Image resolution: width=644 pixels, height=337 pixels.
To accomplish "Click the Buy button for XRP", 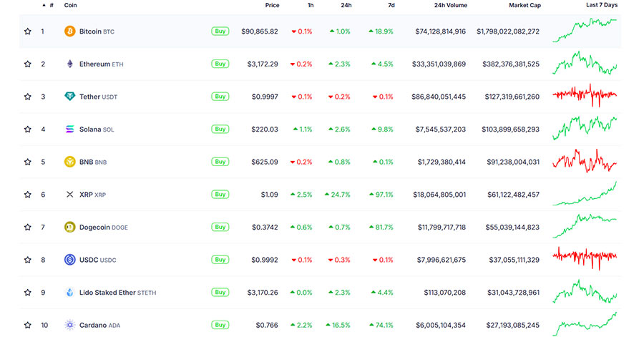I will point(220,194).
